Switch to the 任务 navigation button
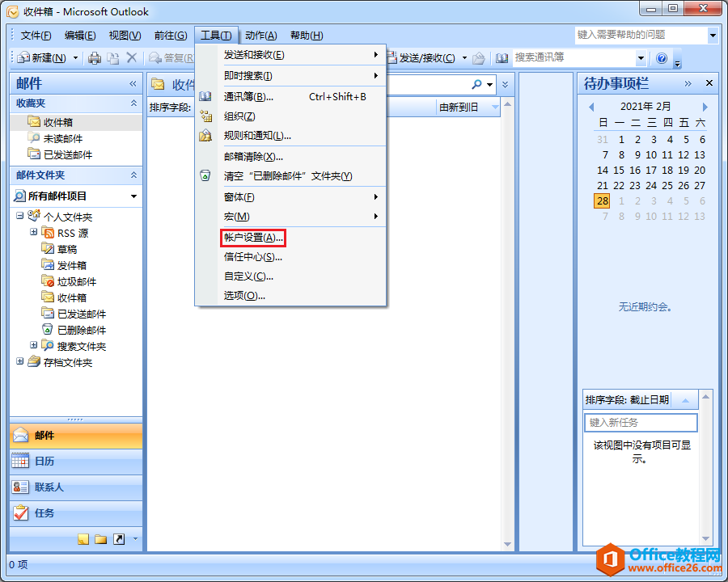728x582 pixels. [x=76, y=513]
